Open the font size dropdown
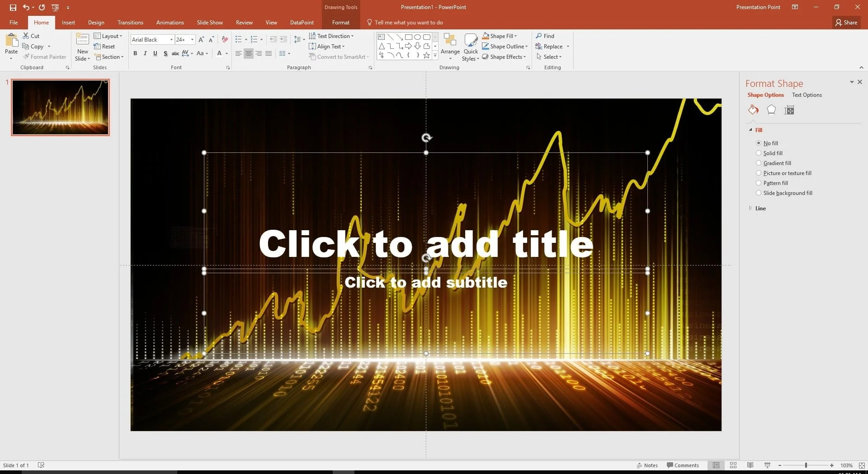This screenshot has width=868, height=474. click(x=192, y=39)
